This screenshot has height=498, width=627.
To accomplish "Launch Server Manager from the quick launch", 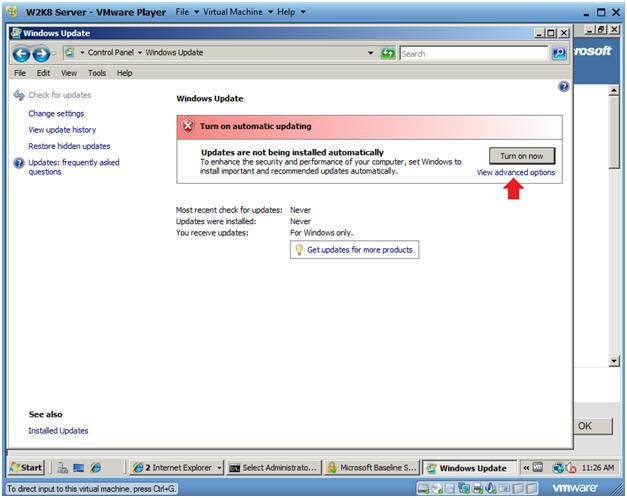I will click(62, 467).
